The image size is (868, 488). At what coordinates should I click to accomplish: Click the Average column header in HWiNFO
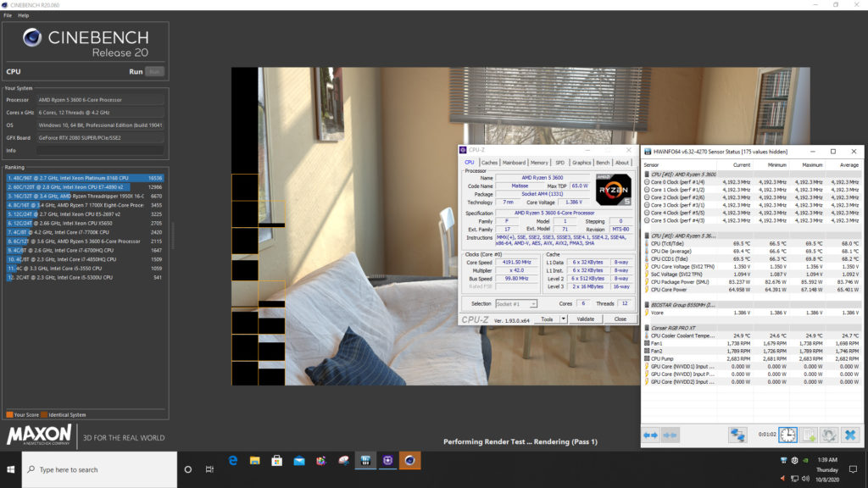[849, 165]
